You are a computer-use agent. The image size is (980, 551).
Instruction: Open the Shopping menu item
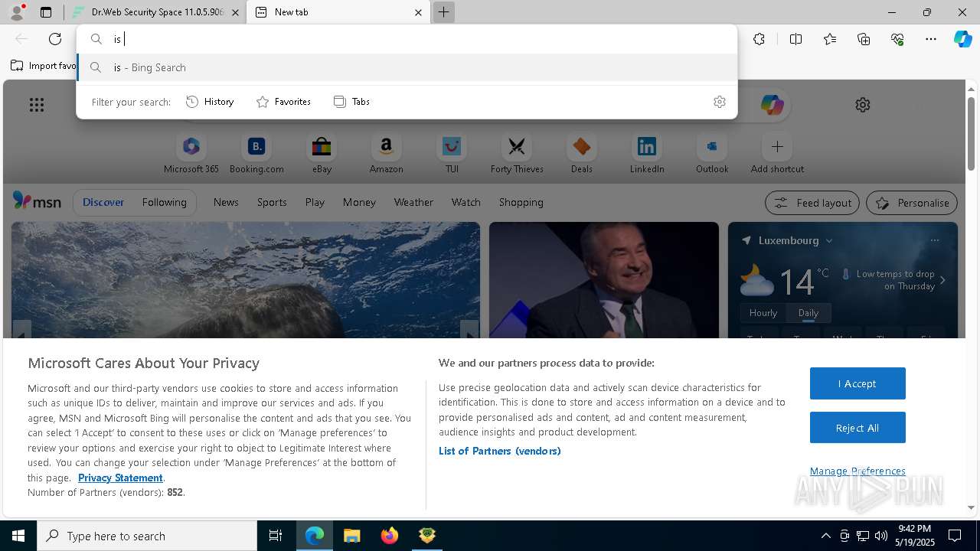point(521,202)
